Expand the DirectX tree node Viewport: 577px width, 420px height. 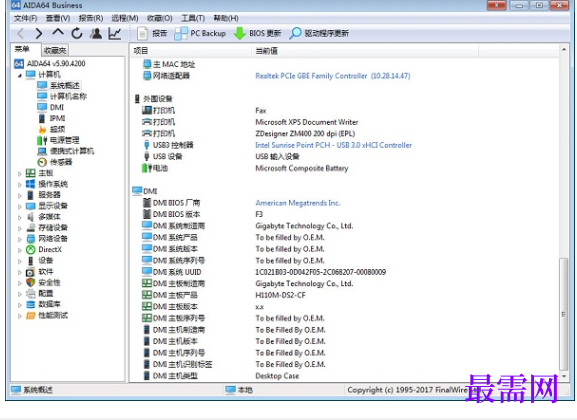click(20, 250)
